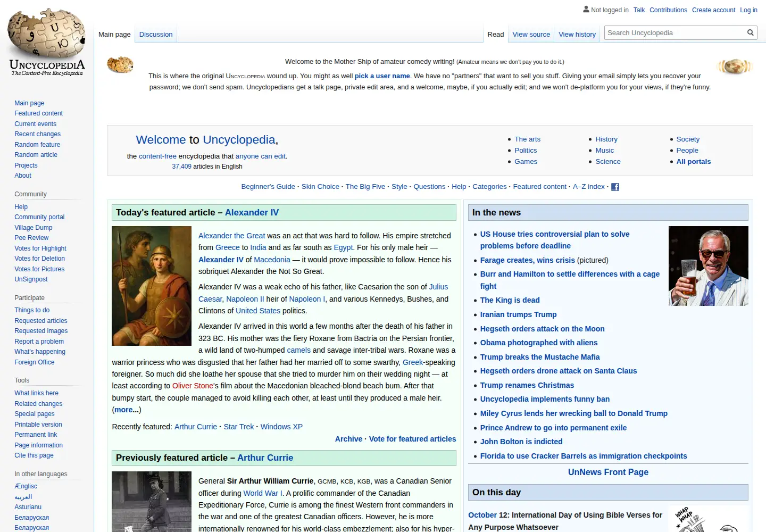Open the Alexander IV painting thumbnail
This screenshot has width=766, height=532.
[152, 286]
